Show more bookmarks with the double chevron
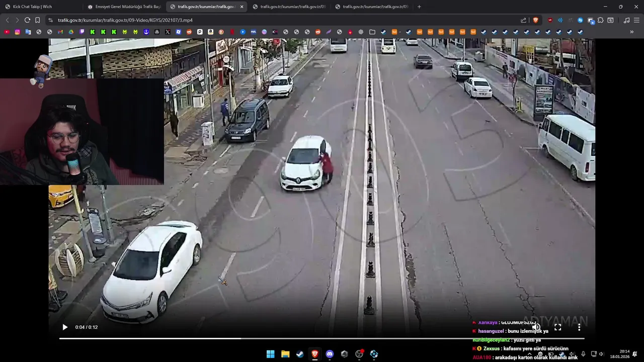The width and height of the screenshot is (644, 362). click(x=632, y=32)
